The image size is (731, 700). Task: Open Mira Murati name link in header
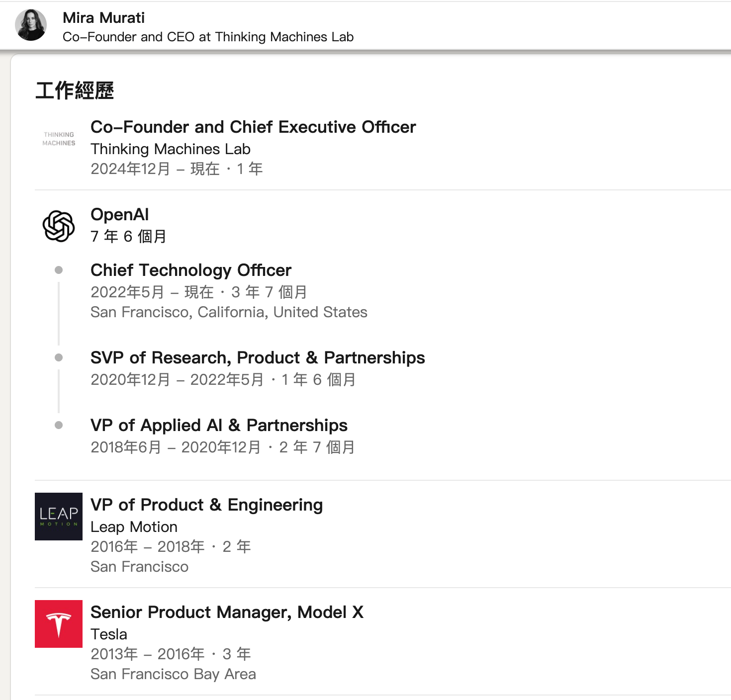103,18
